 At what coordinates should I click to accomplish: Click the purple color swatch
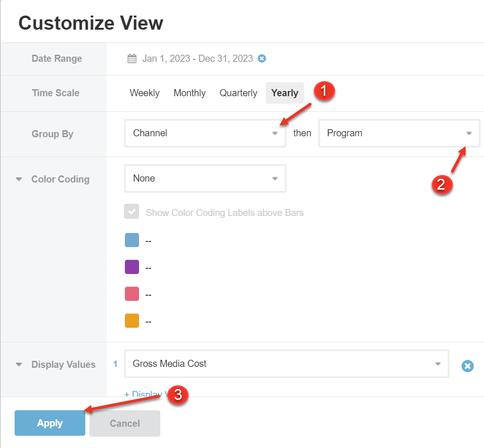point(132,267)
